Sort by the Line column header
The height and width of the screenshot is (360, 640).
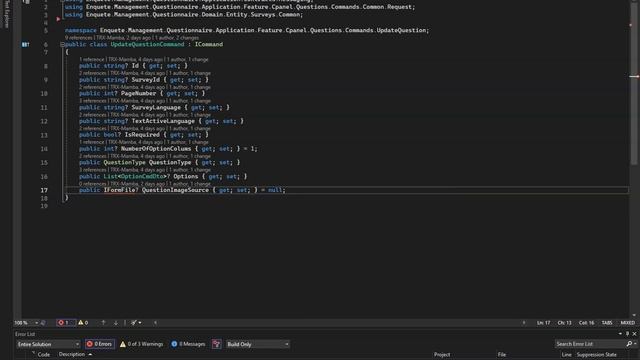[x=566, y=355]
